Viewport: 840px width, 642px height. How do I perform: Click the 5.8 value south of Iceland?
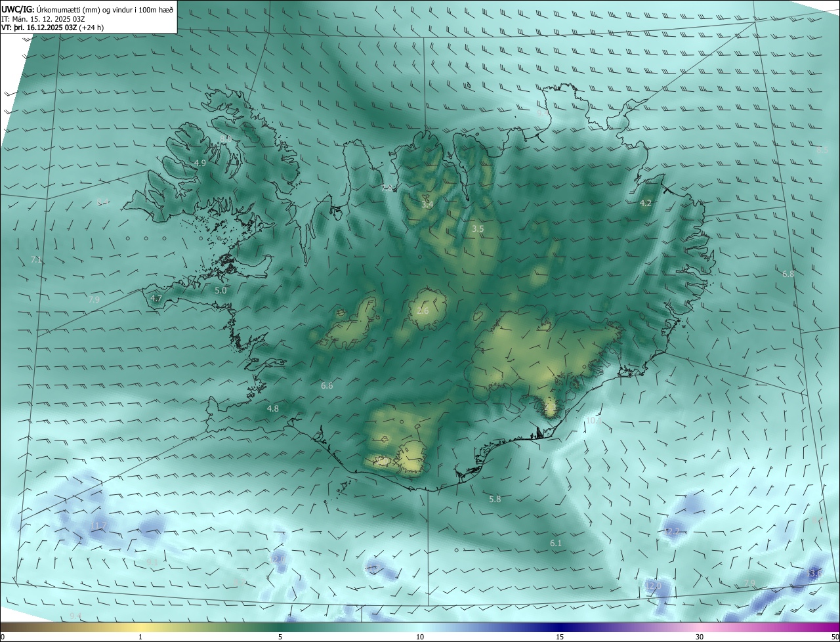pyautogui.click(x=495, y=500)
